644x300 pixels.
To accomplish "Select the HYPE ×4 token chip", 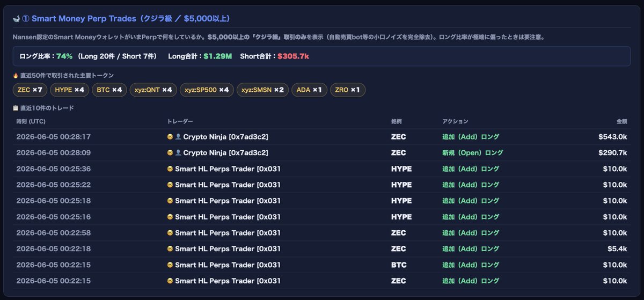I will tap(70, 90).
